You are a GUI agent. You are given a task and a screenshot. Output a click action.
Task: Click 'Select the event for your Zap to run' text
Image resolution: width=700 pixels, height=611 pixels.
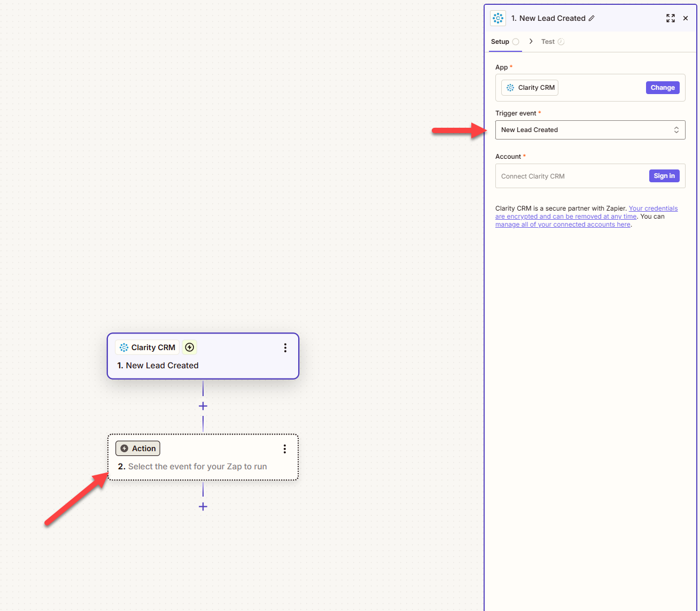pos(198,467)
